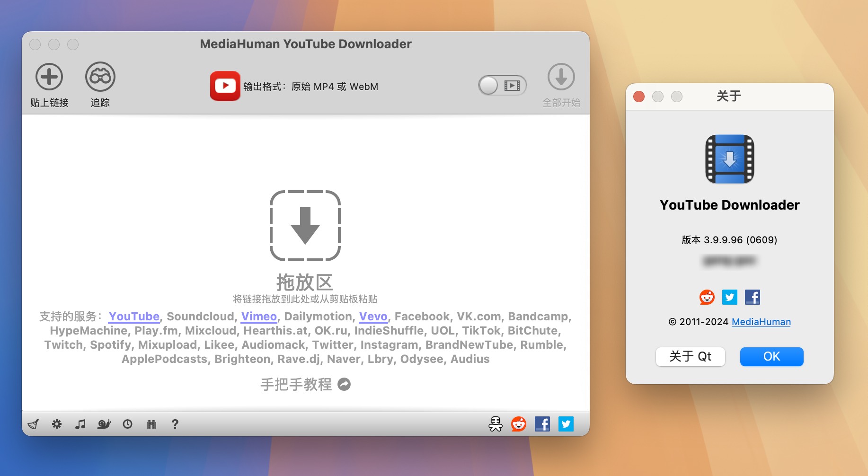Click the broom clear-list icon
Screen dimensions: 868x476
click(33, 424)
